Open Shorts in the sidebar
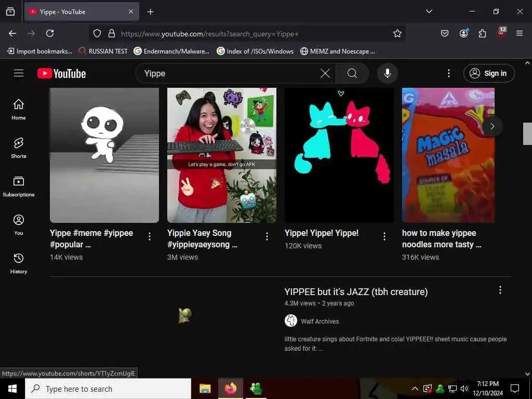 [19, 148]
